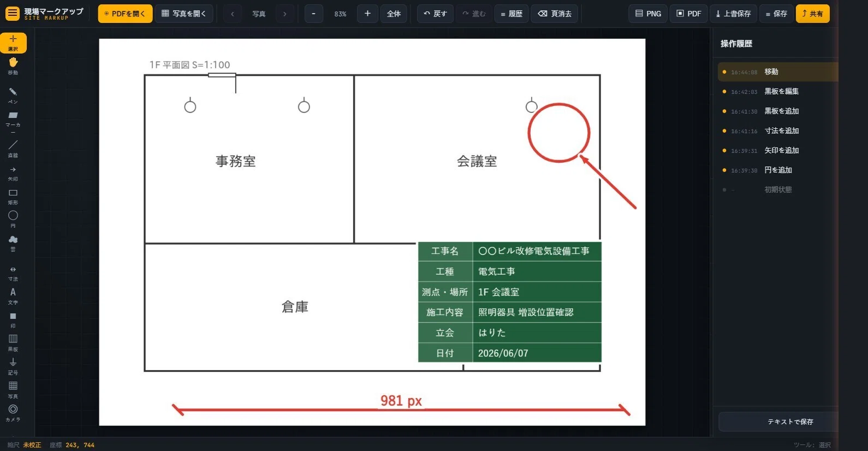Select the 直線 line tool
The height and width of the screenshot is (451, 868).
13,149
